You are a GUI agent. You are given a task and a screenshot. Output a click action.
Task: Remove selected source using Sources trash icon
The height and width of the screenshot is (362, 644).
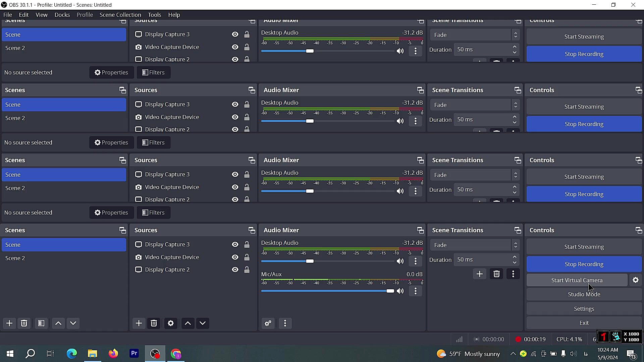154,323
